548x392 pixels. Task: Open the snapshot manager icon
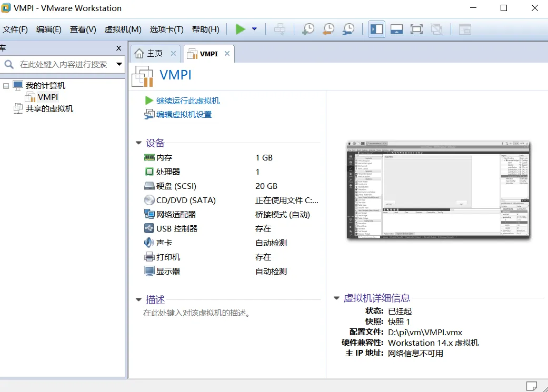pyautogui.click(x=348, y=29)
